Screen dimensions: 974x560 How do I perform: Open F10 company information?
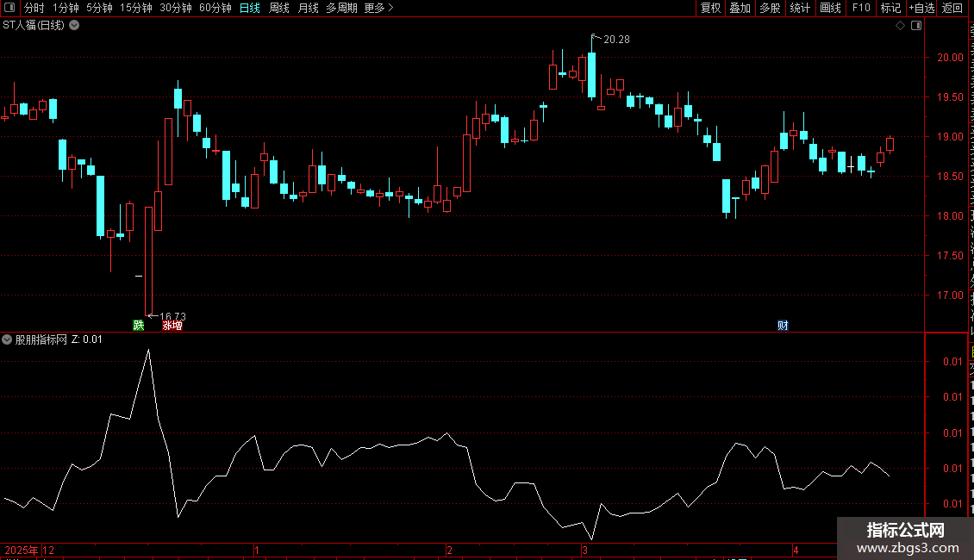[x=861, y=8]
